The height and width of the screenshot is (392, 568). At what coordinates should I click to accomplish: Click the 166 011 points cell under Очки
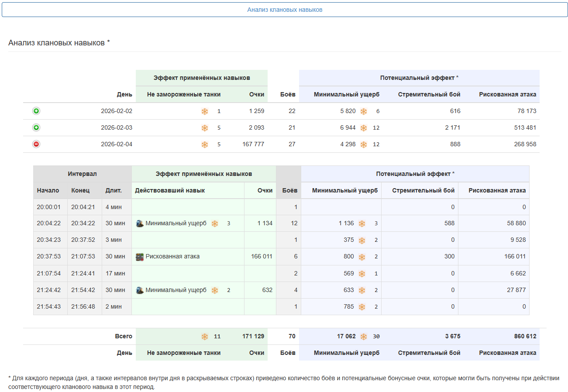[x=262, y=257]
